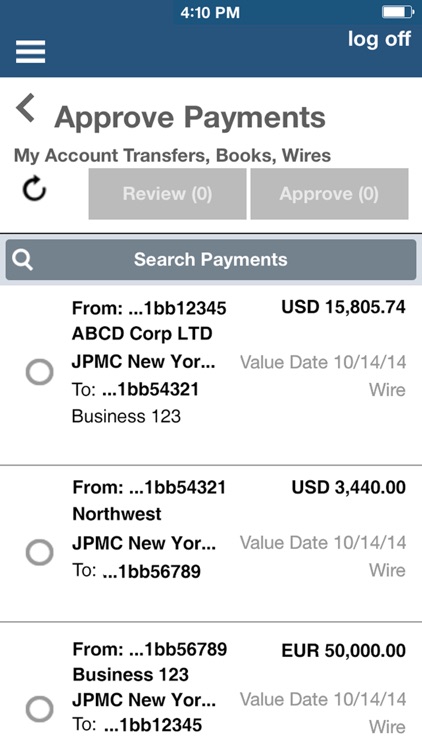Open the Northwest payment entry
Screen dimensions: 422x750
pyautogui.click(x=211, y=544)
